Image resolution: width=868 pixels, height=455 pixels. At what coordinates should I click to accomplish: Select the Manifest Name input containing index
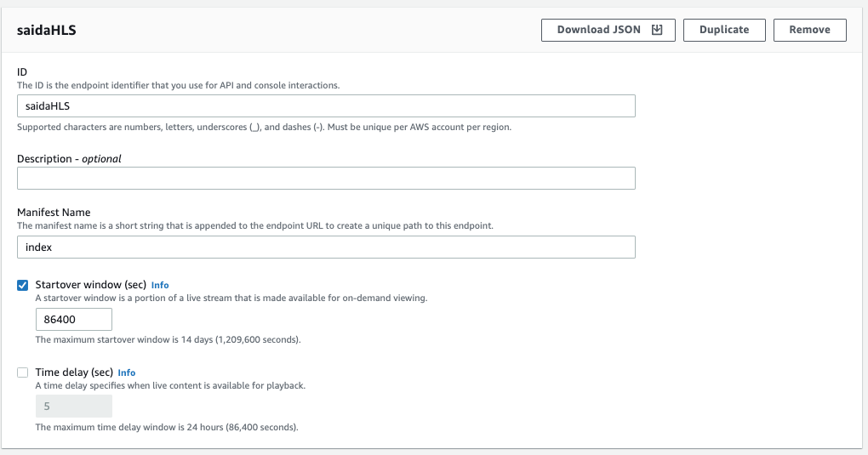point(326,247)
